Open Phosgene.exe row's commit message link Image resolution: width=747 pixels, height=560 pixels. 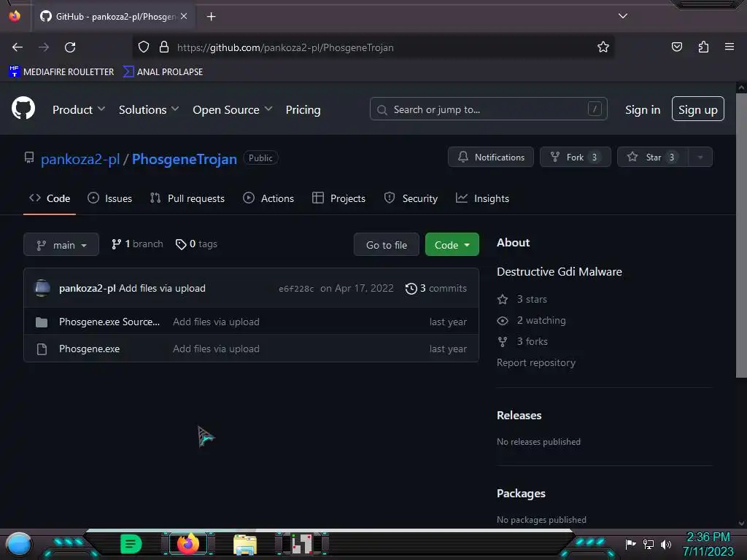pyautogui.click(x=216, y=349)
